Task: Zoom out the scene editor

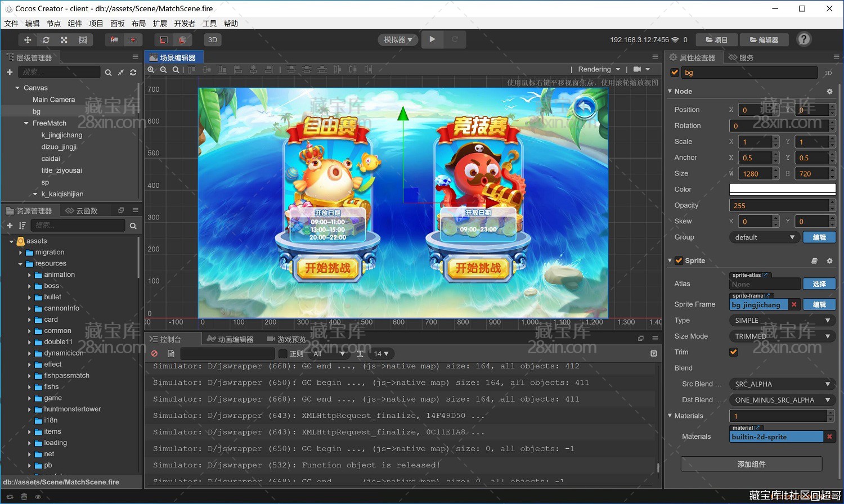Action: point(163,70)
